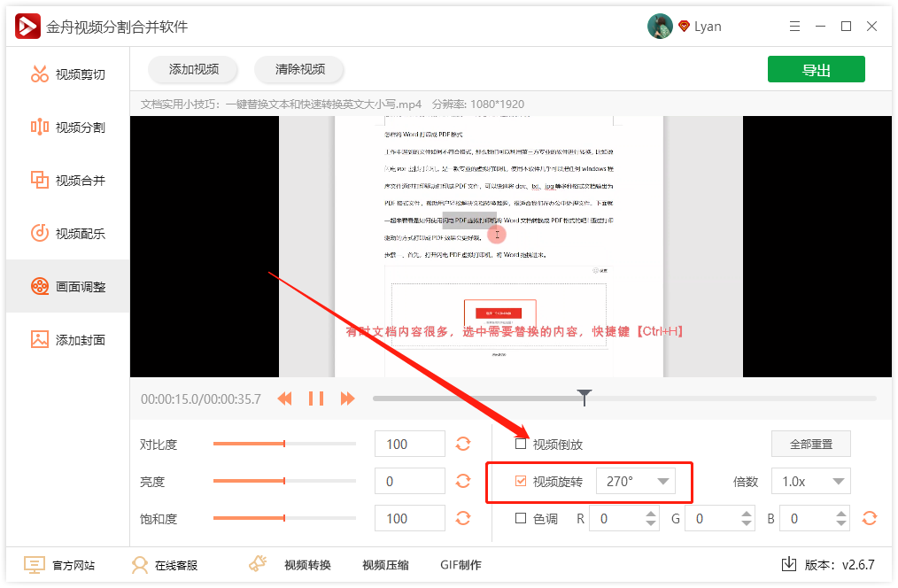Click the Lyan username

coord(708,27)
